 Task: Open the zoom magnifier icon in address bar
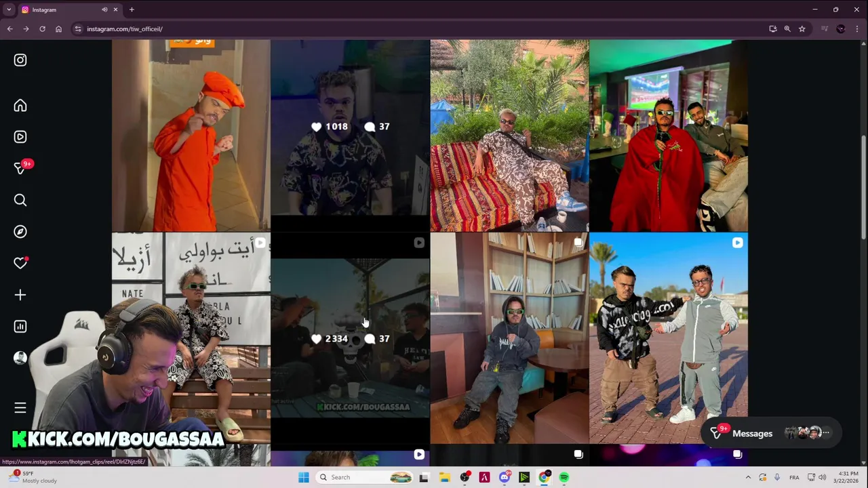pos(787,29)
